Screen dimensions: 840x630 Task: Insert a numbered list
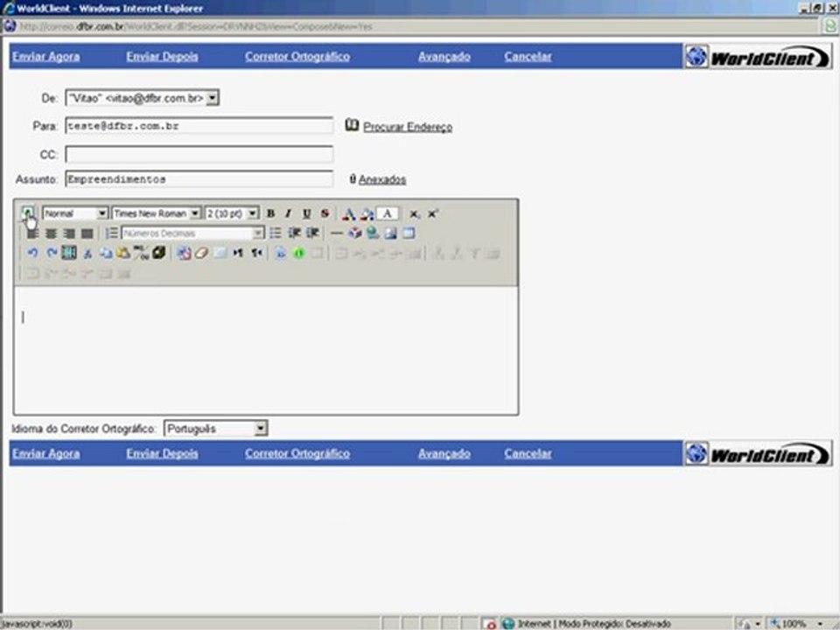(111, 233)
